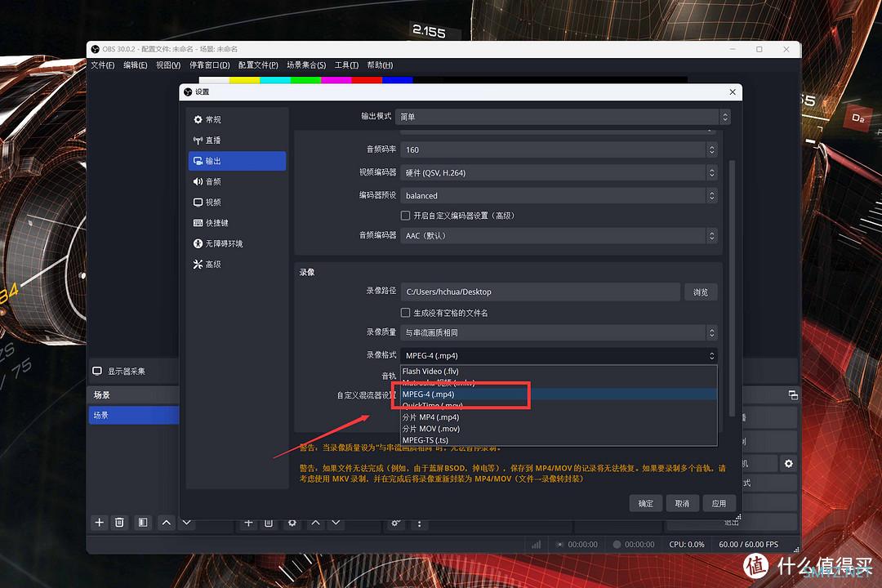The width and height of the screenshot is (882, 588).
Task: Open the 帮助(H) menu
Action: [380, 65]
